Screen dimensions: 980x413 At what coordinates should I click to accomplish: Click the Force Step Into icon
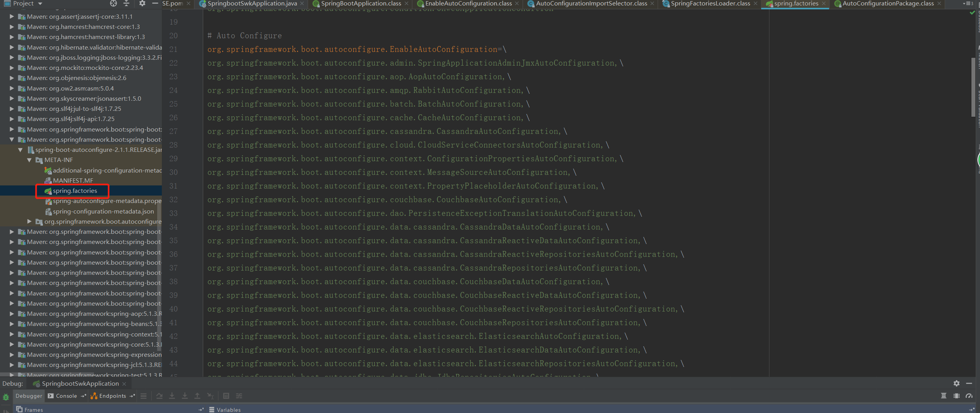[x=185, y=396]
